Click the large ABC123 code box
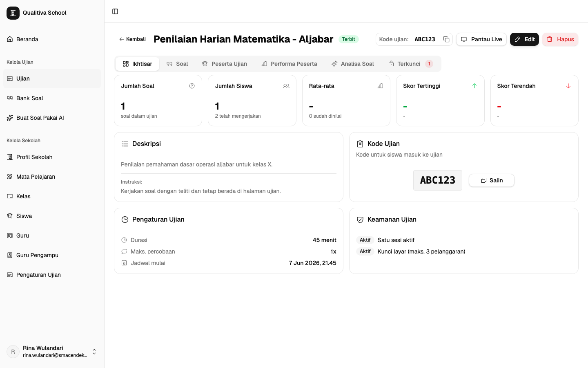Screen dimensions: 588x368 [x=438, y=180]
